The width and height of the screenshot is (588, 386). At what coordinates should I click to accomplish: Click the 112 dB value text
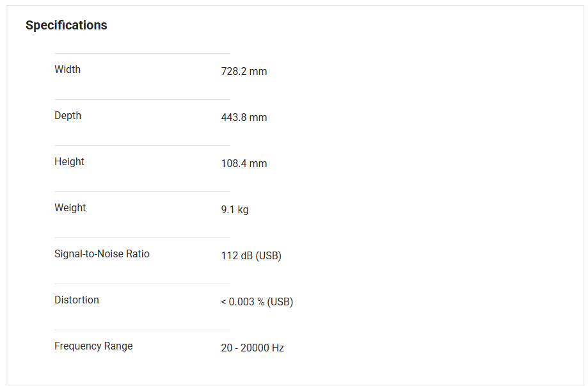tap(237, 256)
